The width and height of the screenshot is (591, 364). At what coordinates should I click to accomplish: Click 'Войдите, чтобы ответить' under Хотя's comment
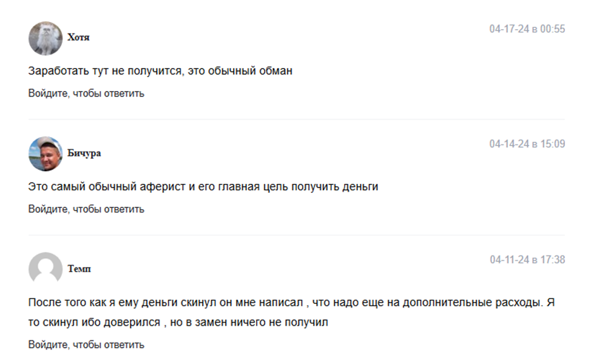86,93
